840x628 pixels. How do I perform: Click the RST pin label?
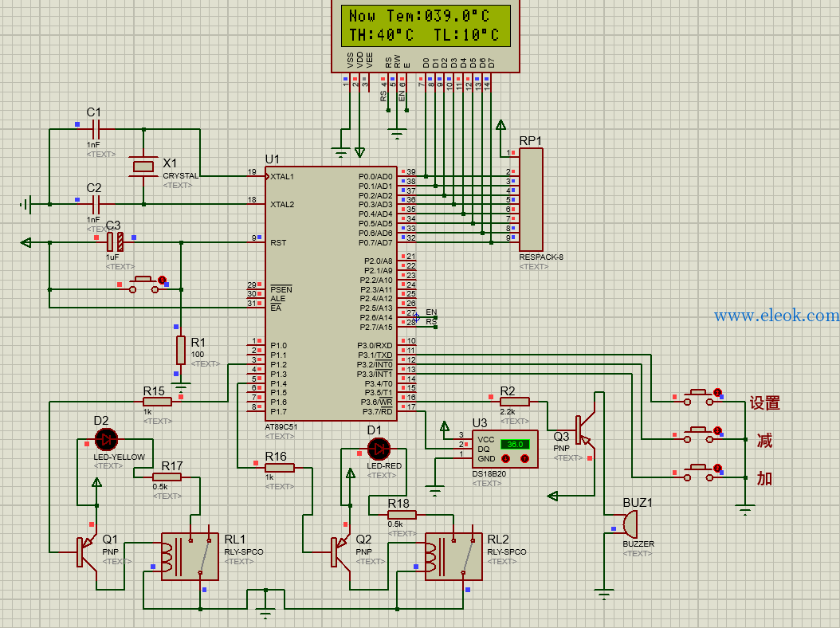(278, 243)
